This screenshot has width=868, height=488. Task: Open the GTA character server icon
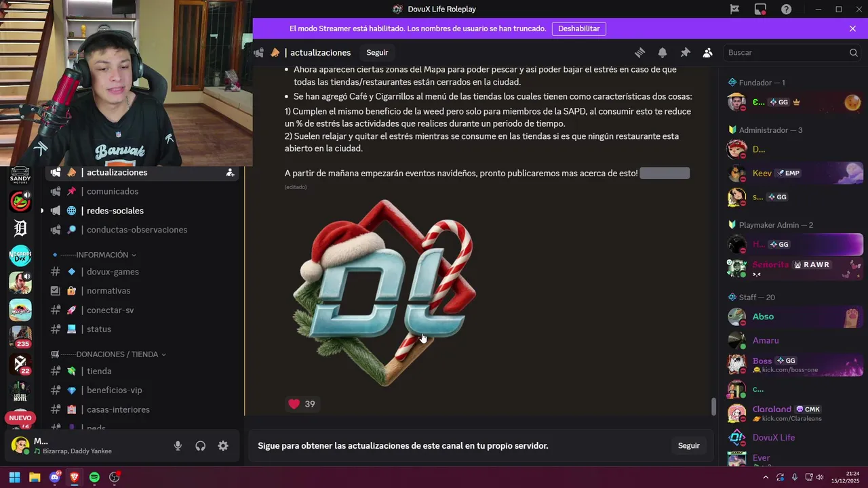[20, 283]
